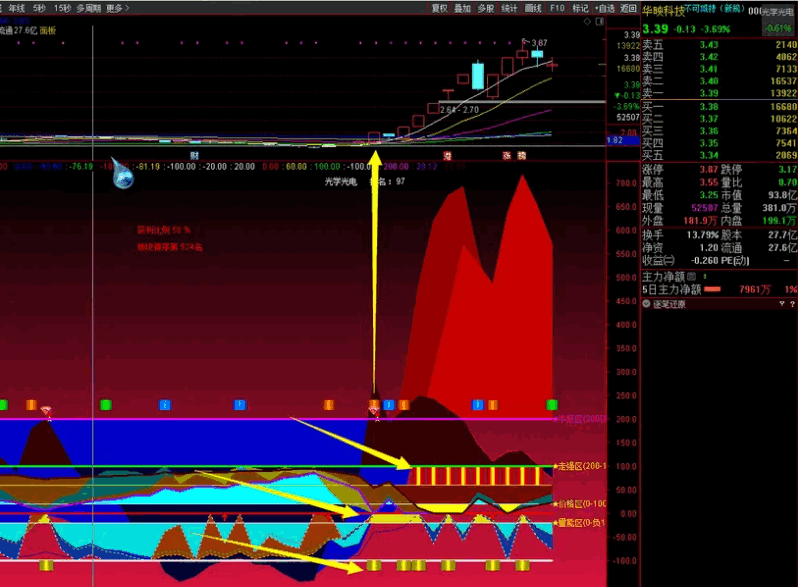Expand the 逐笔还原 dropdown arrow
The height and width of the screenshot is (587, 798).
[x=646, y=304]
